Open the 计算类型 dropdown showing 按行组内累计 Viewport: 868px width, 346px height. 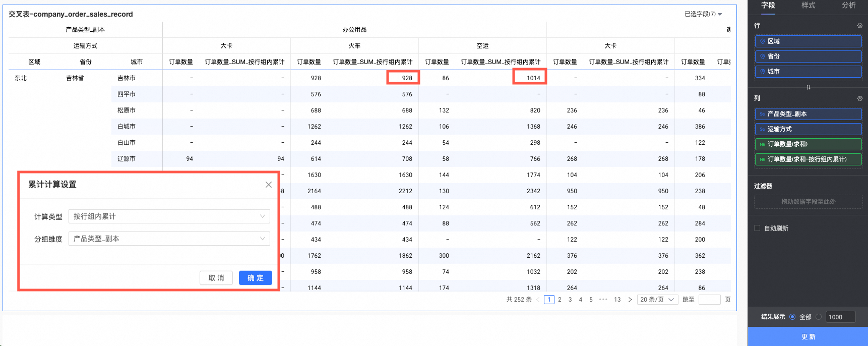[x=169, y=216]
